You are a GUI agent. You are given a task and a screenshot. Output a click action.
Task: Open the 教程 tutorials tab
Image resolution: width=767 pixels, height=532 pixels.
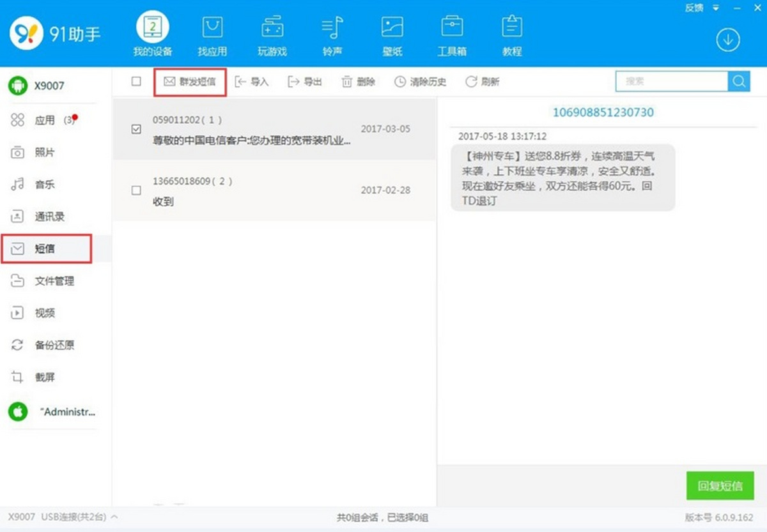point(512,36)
